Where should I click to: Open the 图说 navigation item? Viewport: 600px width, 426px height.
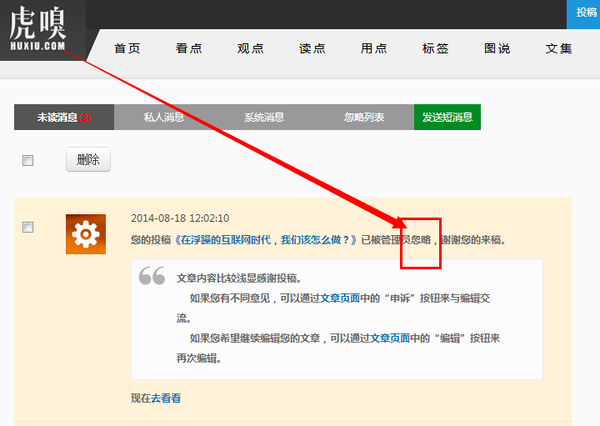pos(497,49)
